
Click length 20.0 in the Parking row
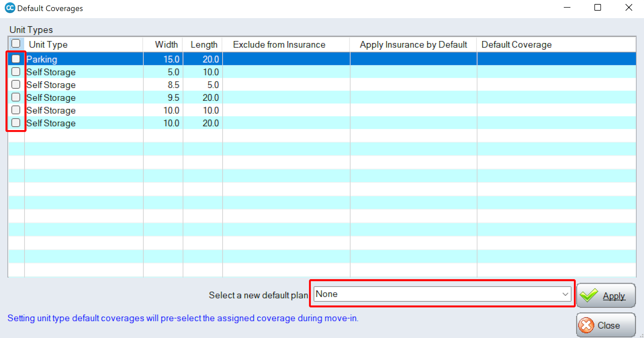tap(203, 59)
